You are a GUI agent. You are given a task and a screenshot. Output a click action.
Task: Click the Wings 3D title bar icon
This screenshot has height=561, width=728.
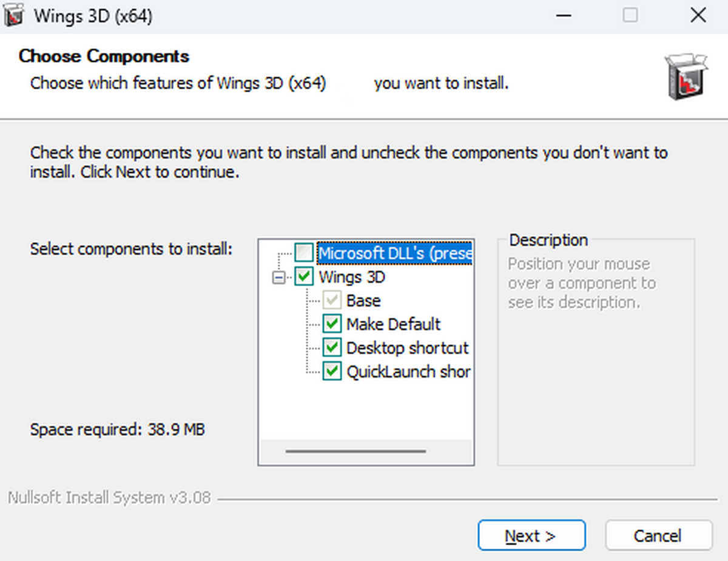click(13, 16)
